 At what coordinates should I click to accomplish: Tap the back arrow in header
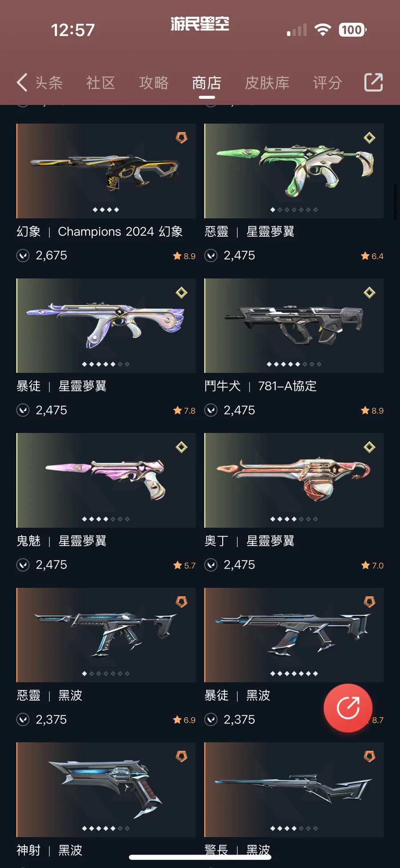[x=22, y=82]
